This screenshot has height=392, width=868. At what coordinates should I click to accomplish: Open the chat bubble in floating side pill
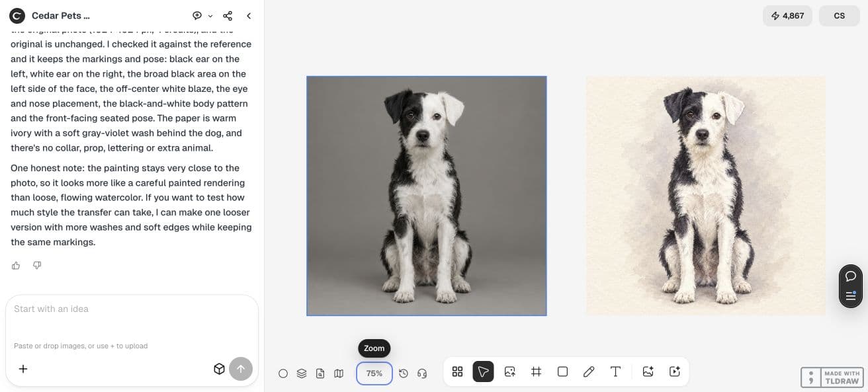(x=851, y=276)
